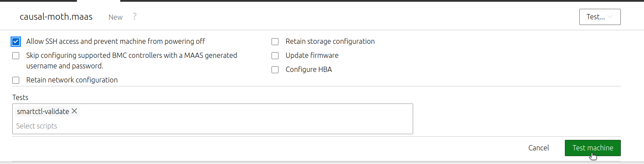The height and width of the screenshot is (164, 644).
Task: Toggle the Configure HBA checkbox
Action: pyautogui.click(x=275, y=70)
